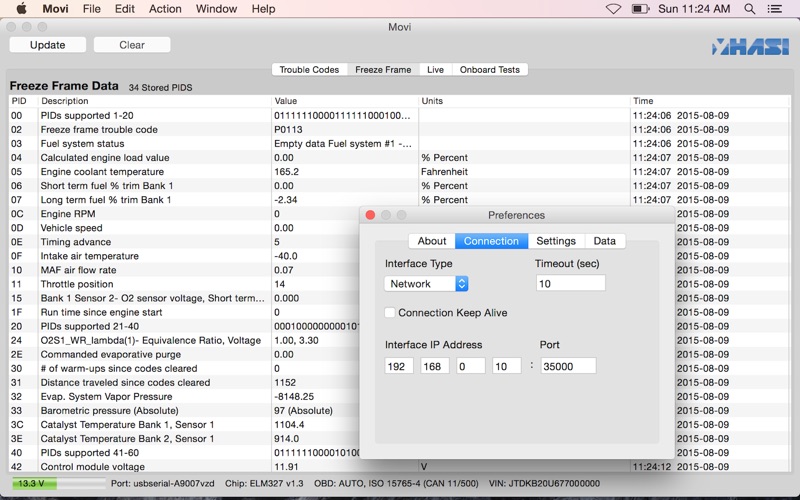Open the Apple menu

[x=21, y=9]
